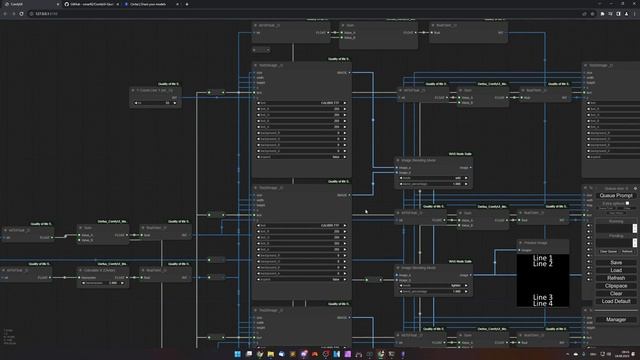Click the increment arrow on the Y Coordinate node value

(x=175, y=103)
